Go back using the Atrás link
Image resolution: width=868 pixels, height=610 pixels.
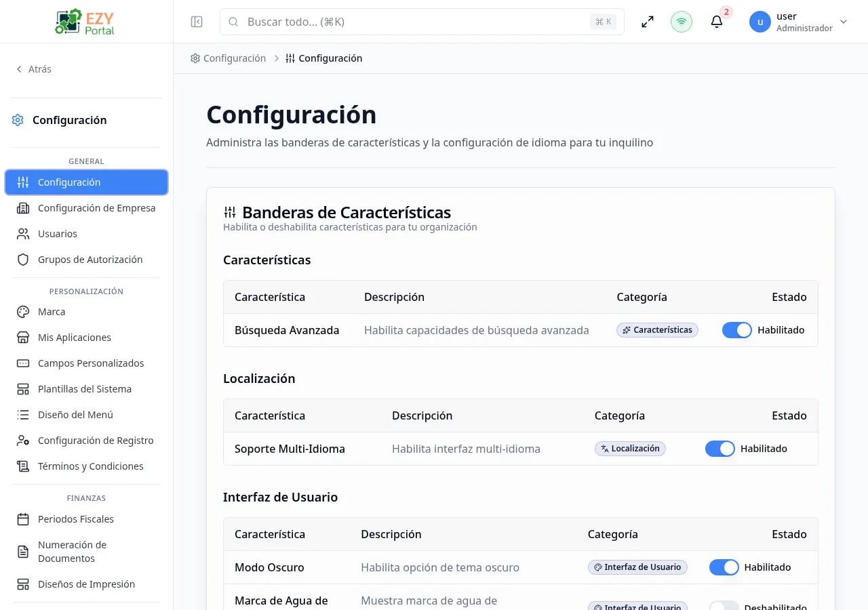(34, 69)
